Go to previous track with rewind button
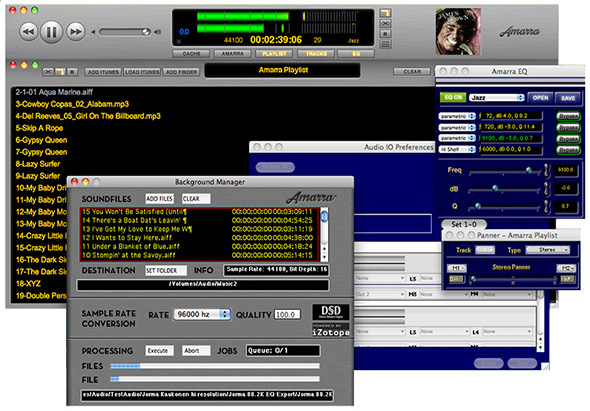Image resolution: width=590 pixels, height=411 pixels. tap(29, 32)
